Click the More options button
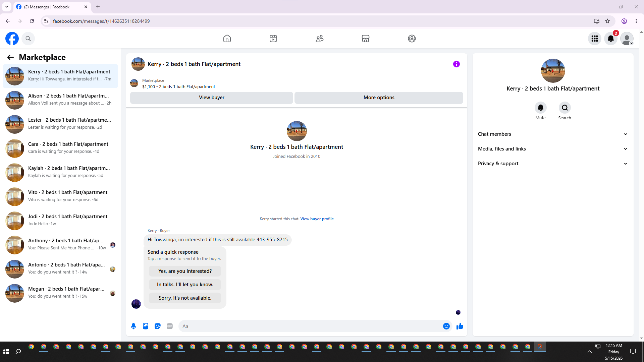Viewport: 644px width, 362px height. (379, 98)
